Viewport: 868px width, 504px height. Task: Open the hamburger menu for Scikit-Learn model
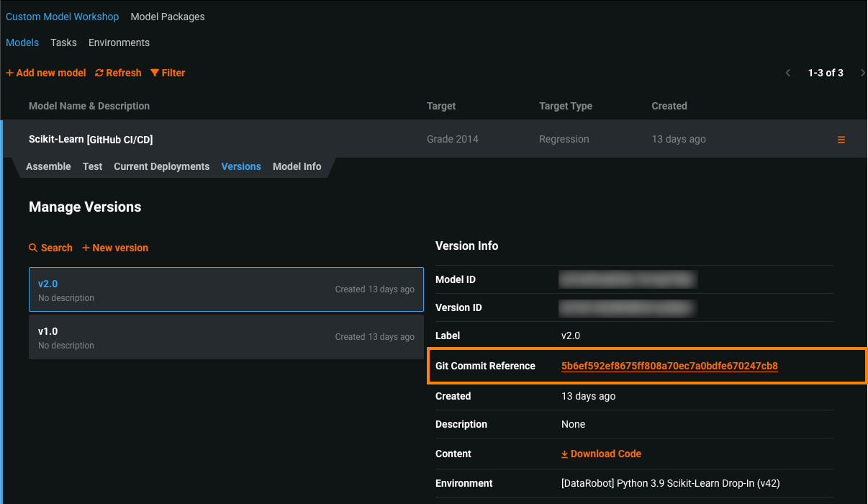[x=841, y=140]
